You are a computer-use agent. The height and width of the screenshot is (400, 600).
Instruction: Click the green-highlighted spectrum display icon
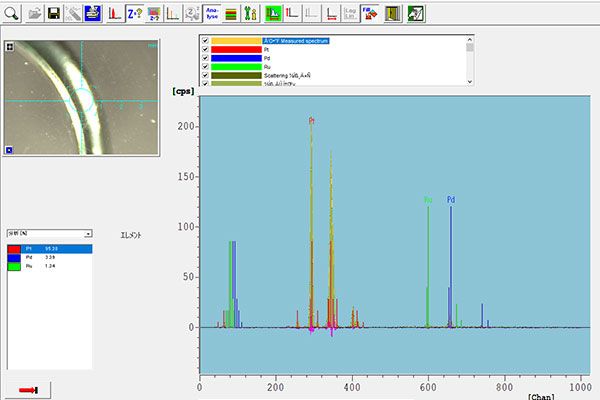[x=272, y=13]
